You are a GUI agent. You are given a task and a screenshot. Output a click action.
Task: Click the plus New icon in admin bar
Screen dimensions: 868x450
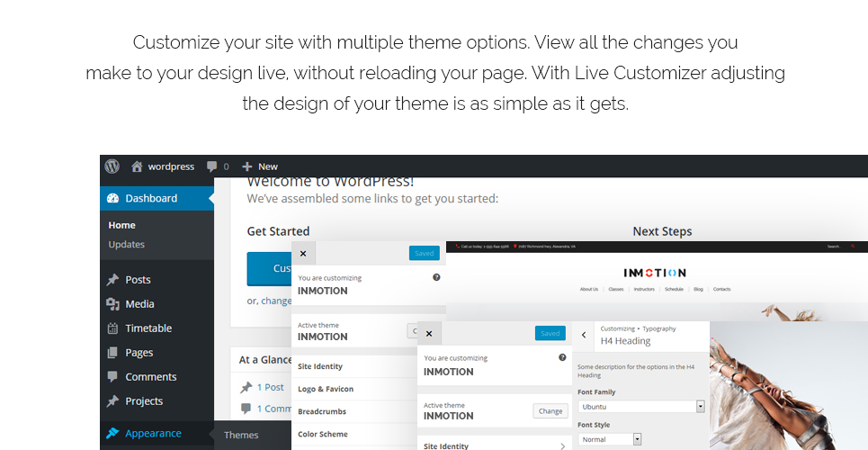tap(246, 166)
